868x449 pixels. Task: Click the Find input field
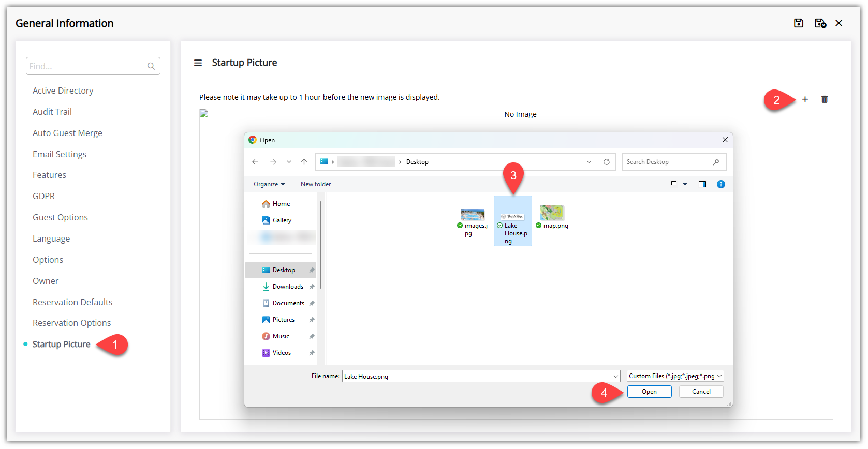point(93,66)
